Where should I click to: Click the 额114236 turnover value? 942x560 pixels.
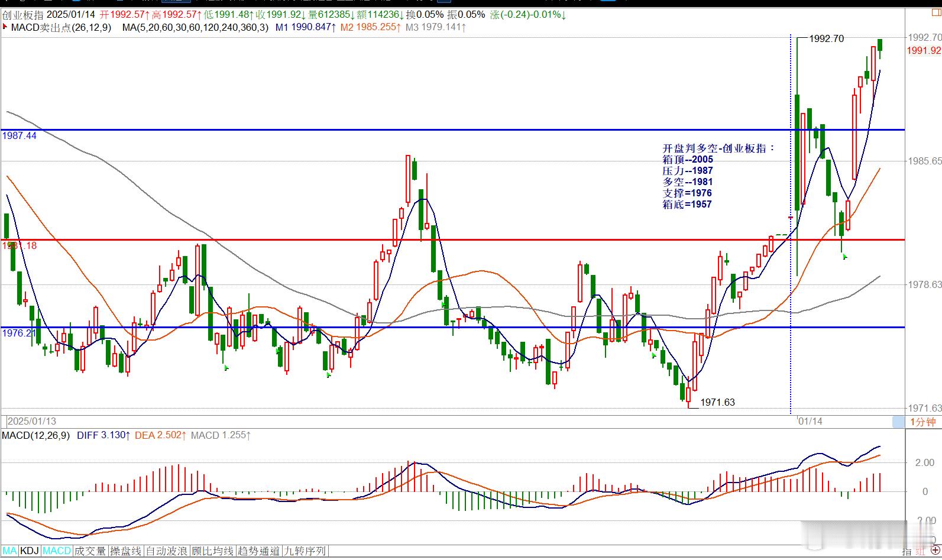(x=380, y=14)
